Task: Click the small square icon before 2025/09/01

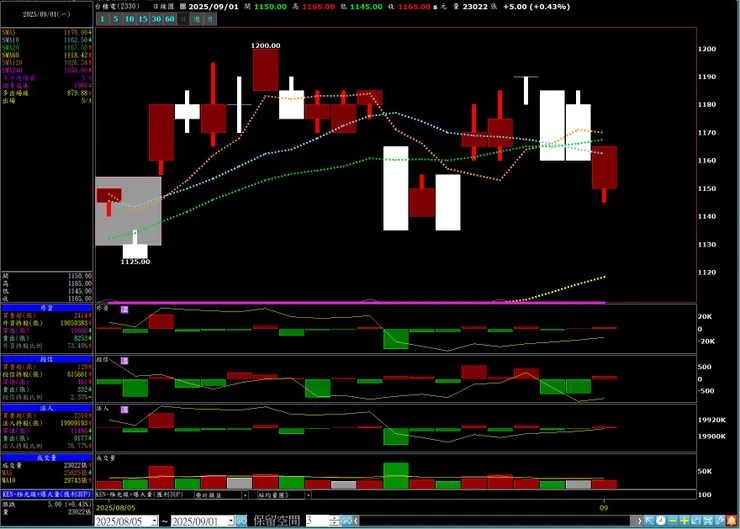Action: [x=183, y=7]
